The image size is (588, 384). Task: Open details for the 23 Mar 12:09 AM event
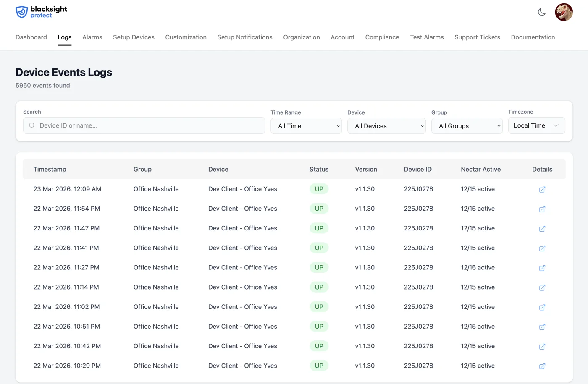[x=542, y=189]
